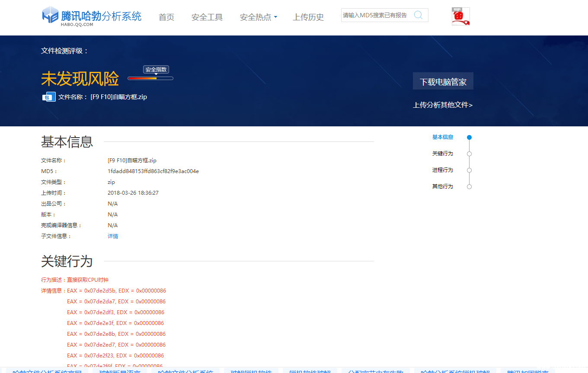This screenshot has width=588, height=373.
Task: Jump to 进程行为 in side navigation
Action: (x=443, y=170)
